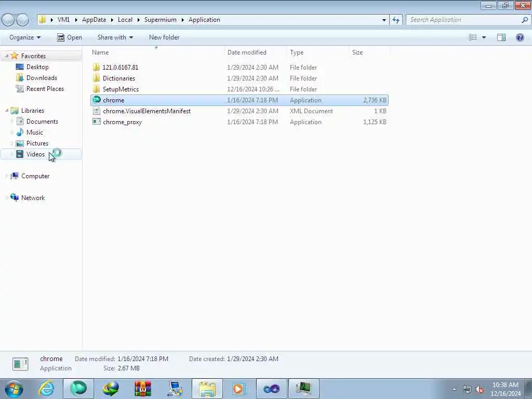Viewport: 532px width, 399px height.
Task: Open the globe download manager taskbar icon
Action: (111, 389)
